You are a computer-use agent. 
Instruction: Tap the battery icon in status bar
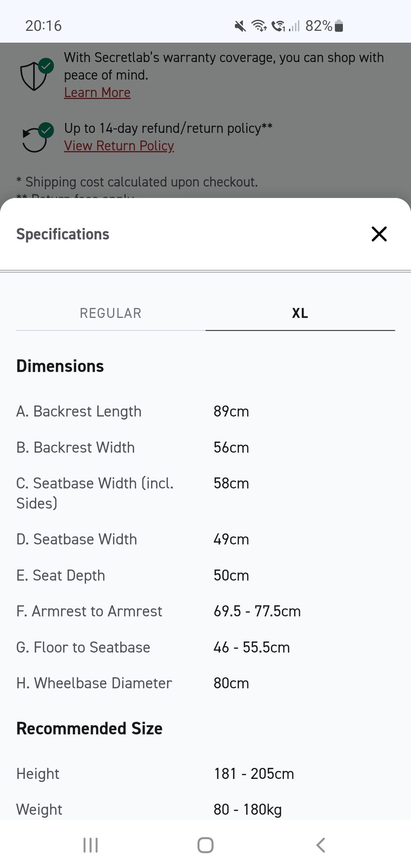(339, 26)
